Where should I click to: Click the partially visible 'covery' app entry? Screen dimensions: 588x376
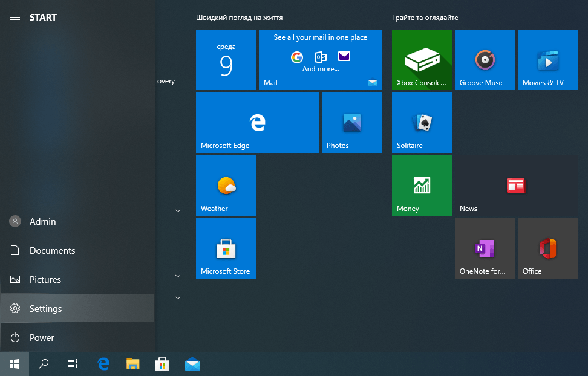(x=165, y=81)
